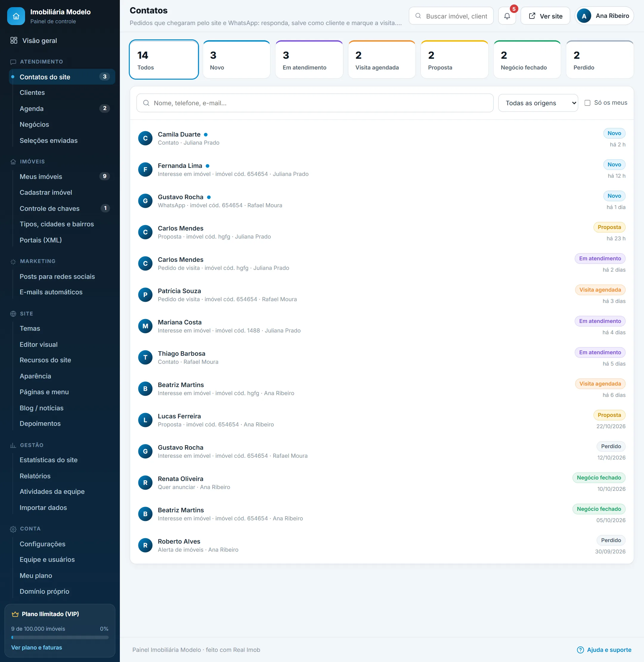644x662 pixels.
Task: Select the Negócio fechado filter tab
Action: click(527, 60)
